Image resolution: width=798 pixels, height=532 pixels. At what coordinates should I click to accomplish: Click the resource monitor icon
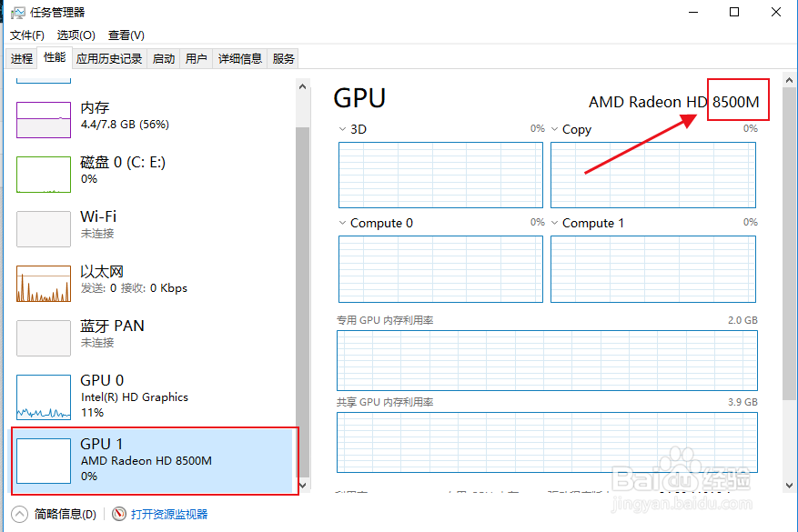(x=119, y=514)
